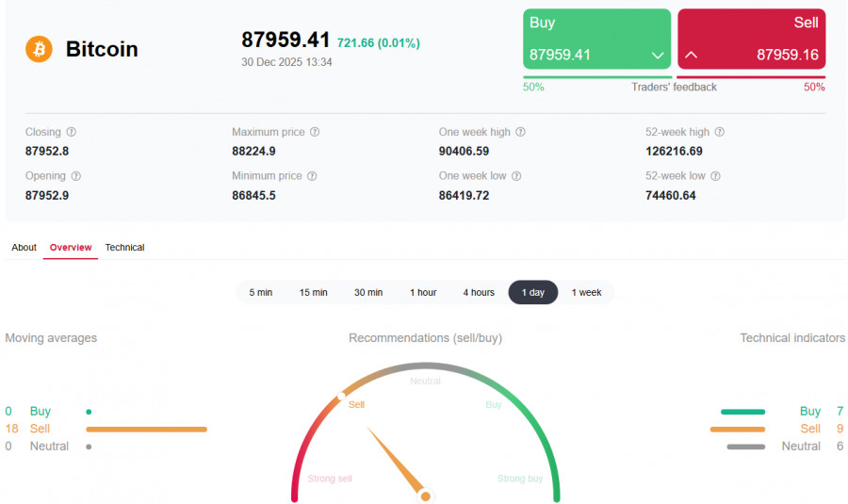Click 52-week low info icon
The width and height of the screenshot is (848, 504).
click(715, 176)
